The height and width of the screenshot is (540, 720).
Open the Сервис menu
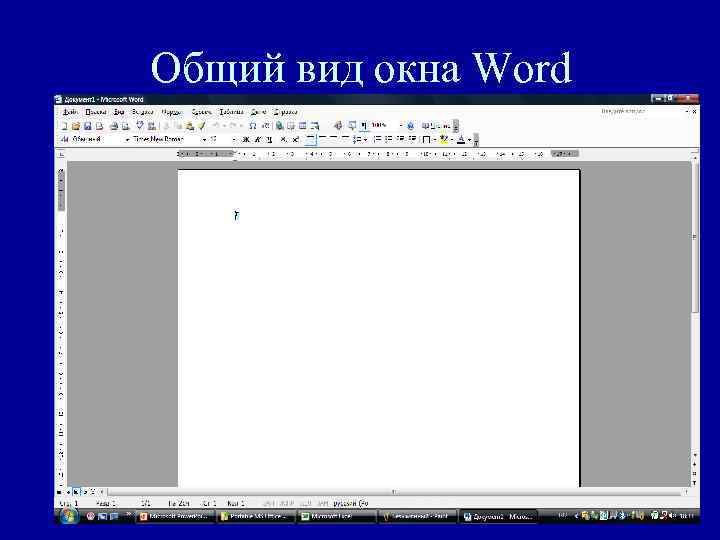(x=202, y=112)
